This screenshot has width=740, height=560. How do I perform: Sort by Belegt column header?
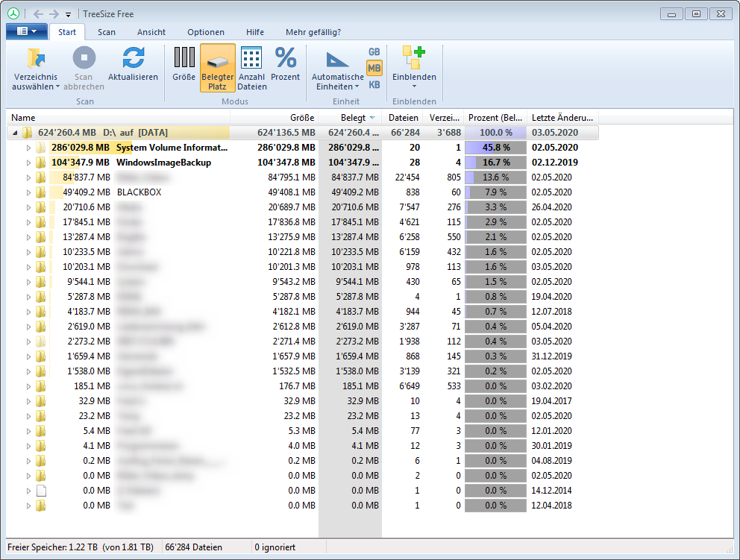click(x=350, y=118)
